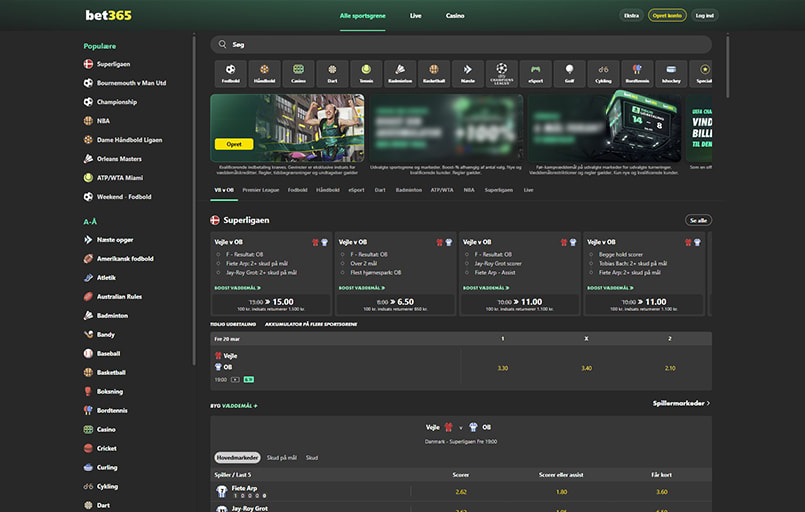Expand Spillermarkeder via its chevron
805x512 pixels.
(708, 404)
